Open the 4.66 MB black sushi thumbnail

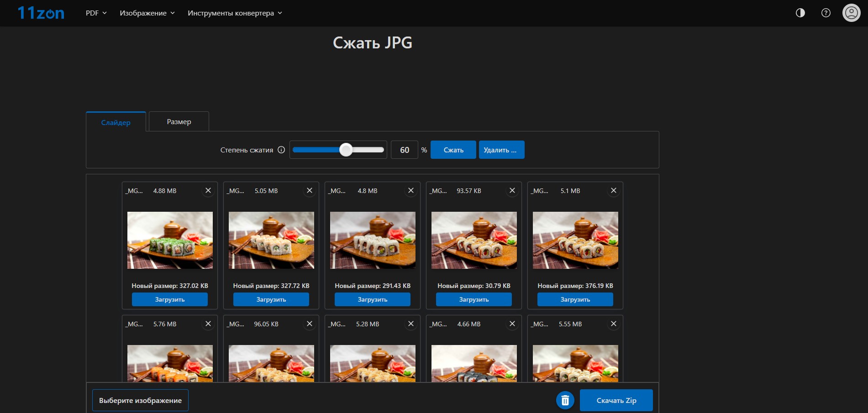coord(474,363)
